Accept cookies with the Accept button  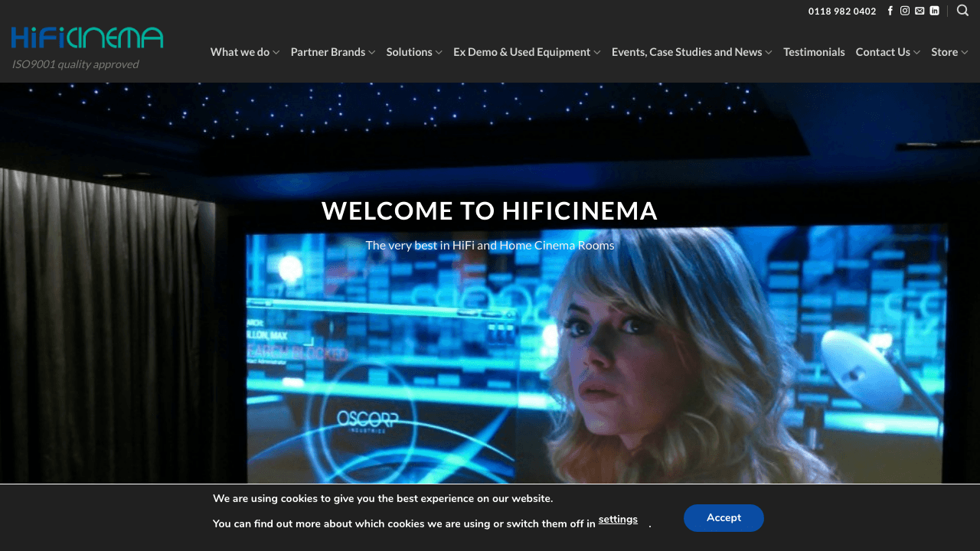coord(724,518)
